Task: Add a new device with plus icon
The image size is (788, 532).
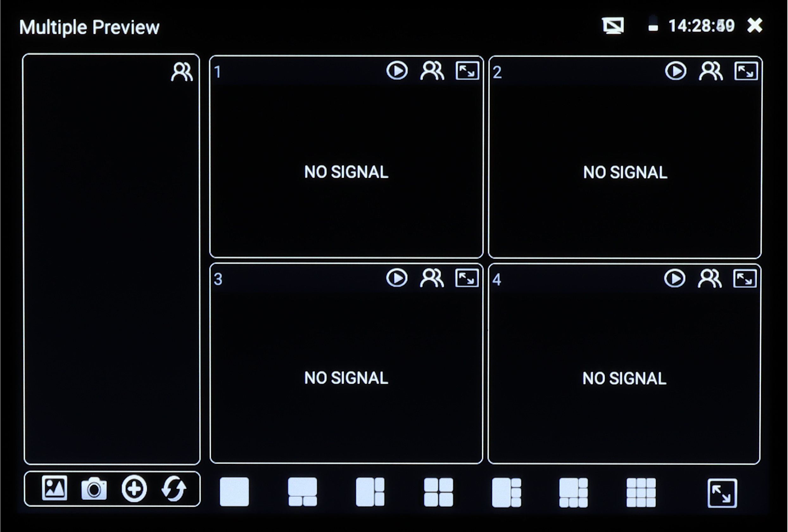Action: click(x=134, y=489)
